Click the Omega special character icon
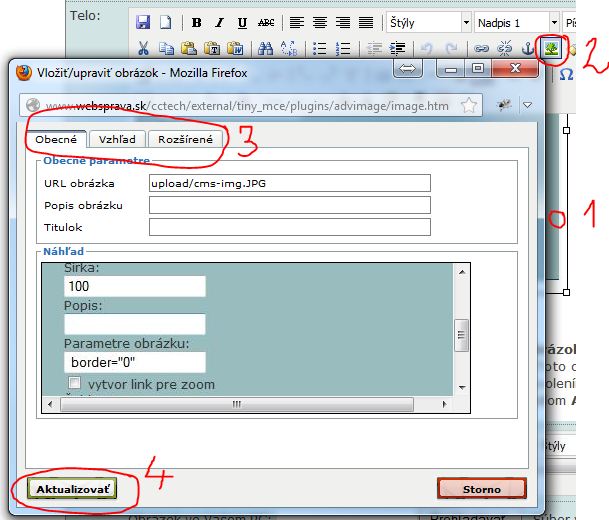 [566, 74]
